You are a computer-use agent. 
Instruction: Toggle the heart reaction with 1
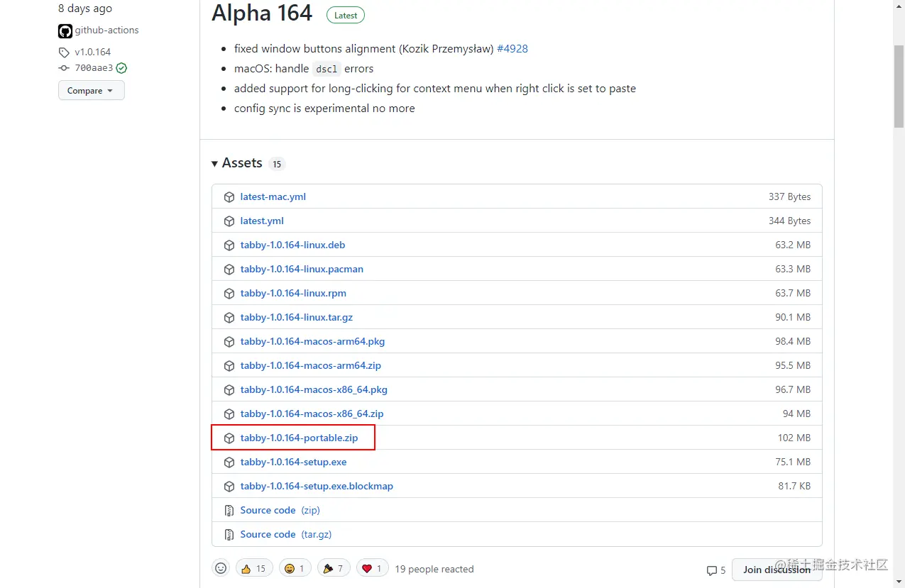(373, 568)
